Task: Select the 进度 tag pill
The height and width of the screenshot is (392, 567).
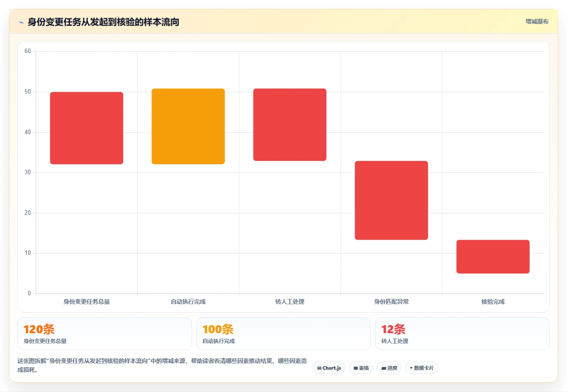Action: [389, 368]
